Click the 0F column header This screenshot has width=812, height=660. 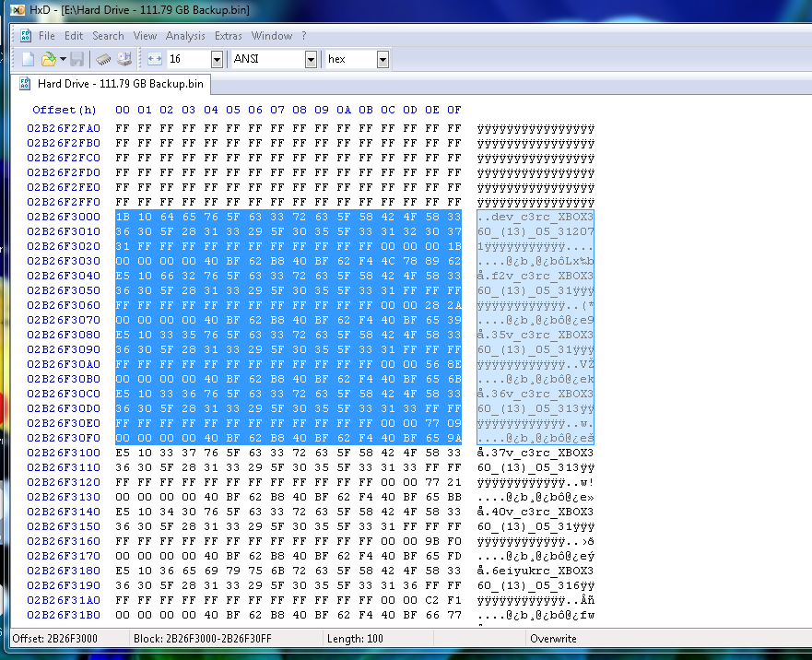click(454, 110)
